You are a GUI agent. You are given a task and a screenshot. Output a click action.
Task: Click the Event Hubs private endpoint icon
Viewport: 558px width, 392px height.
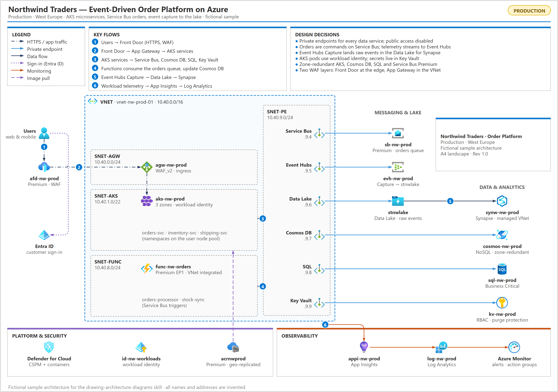pos(319,167)
